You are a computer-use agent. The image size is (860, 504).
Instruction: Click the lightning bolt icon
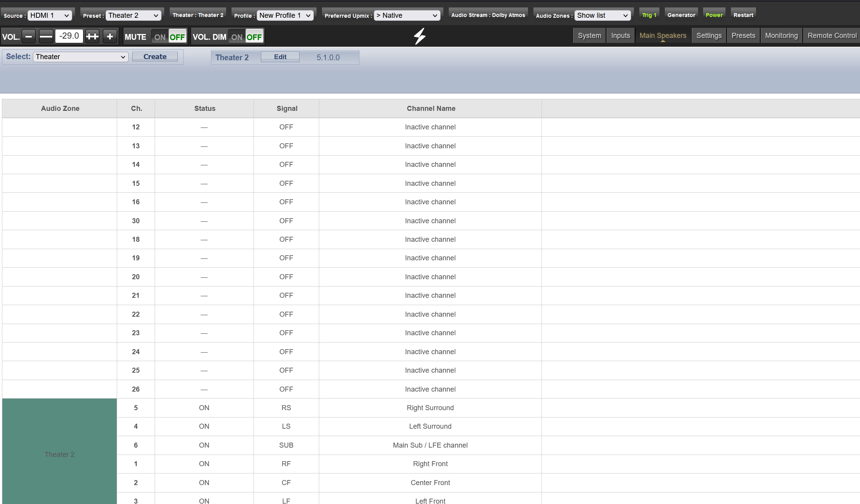420,36
